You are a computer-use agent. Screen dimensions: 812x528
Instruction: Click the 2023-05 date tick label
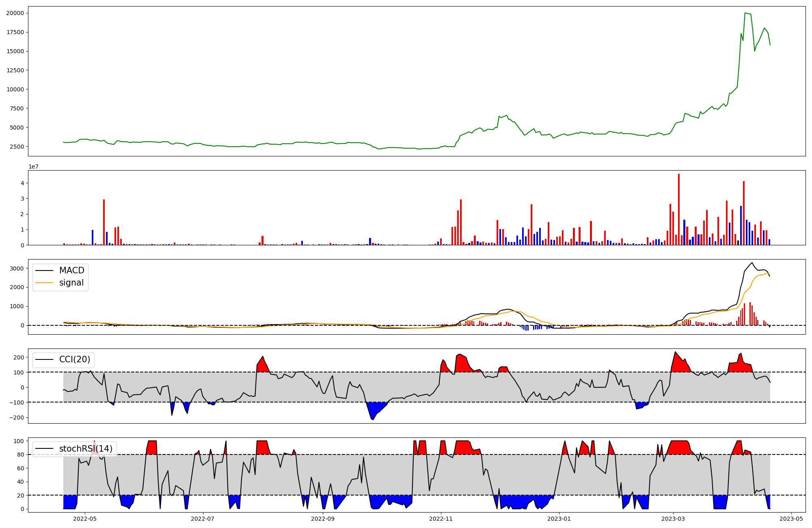[792, 518]
